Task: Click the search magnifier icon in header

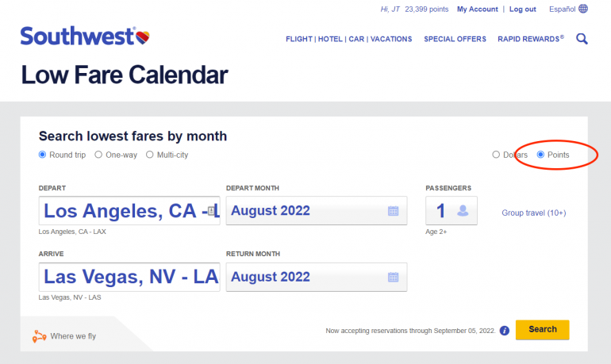Action: click(582, 38)
